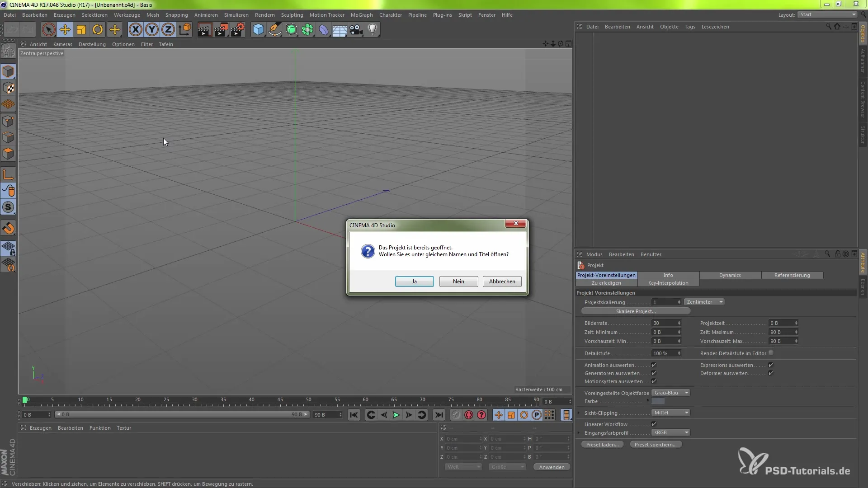Click the Abbrechen button
868x488 pixels.
point(502,282)
